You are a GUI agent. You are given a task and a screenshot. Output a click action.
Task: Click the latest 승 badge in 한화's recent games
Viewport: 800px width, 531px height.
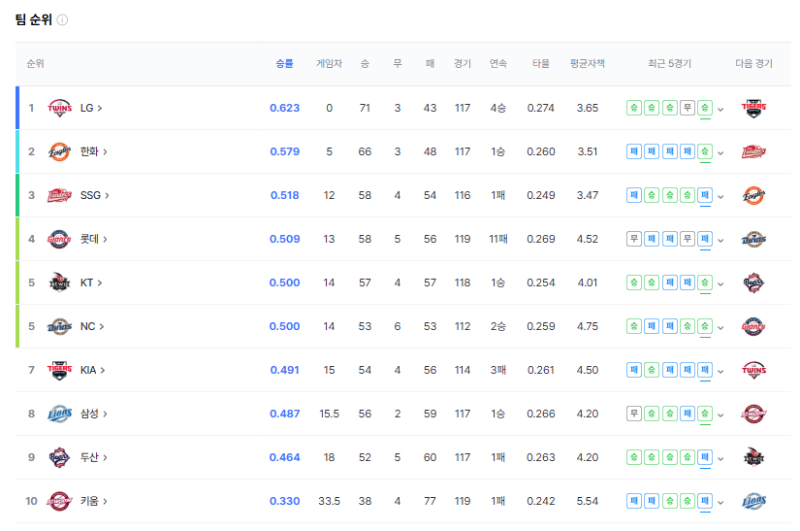click(705, 151)
